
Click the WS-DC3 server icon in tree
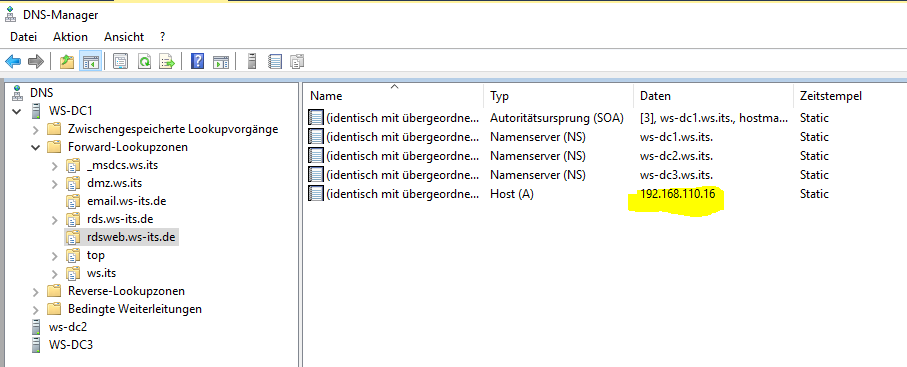click(36, 345)
